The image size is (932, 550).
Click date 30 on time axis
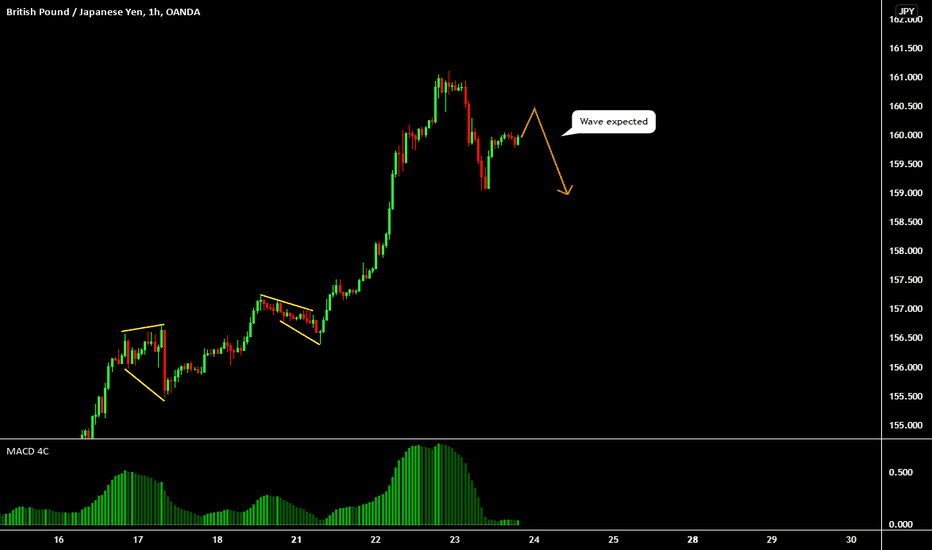pos(851,540)
